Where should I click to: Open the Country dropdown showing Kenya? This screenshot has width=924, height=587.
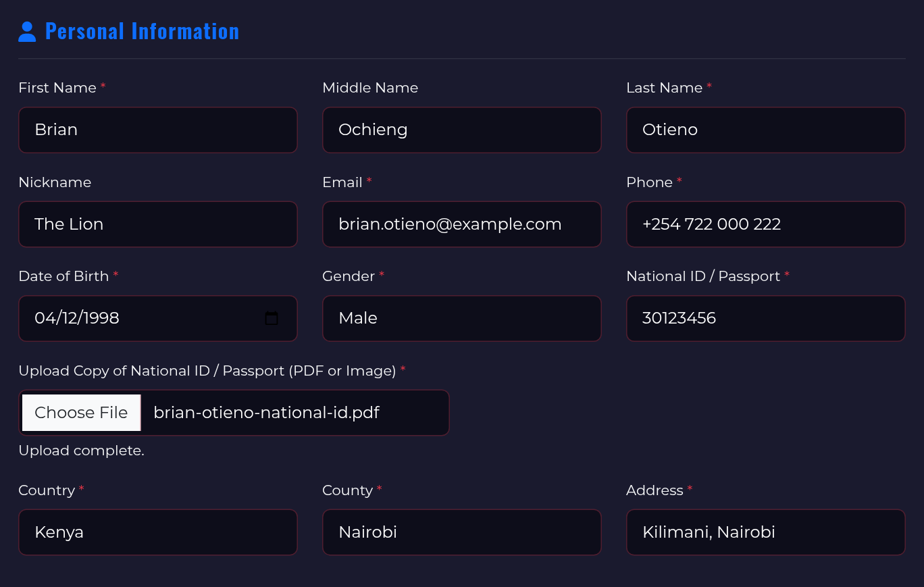click(158, 532)
